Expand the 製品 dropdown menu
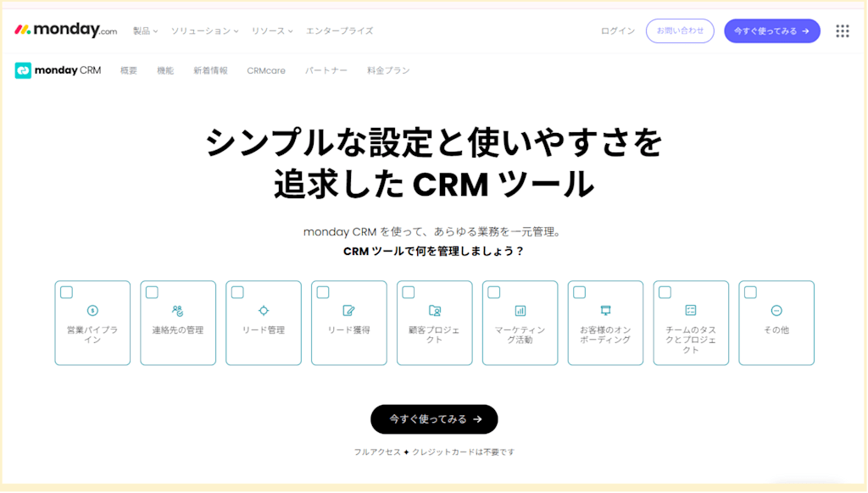868x493 pixels. [x=145, y=30]
